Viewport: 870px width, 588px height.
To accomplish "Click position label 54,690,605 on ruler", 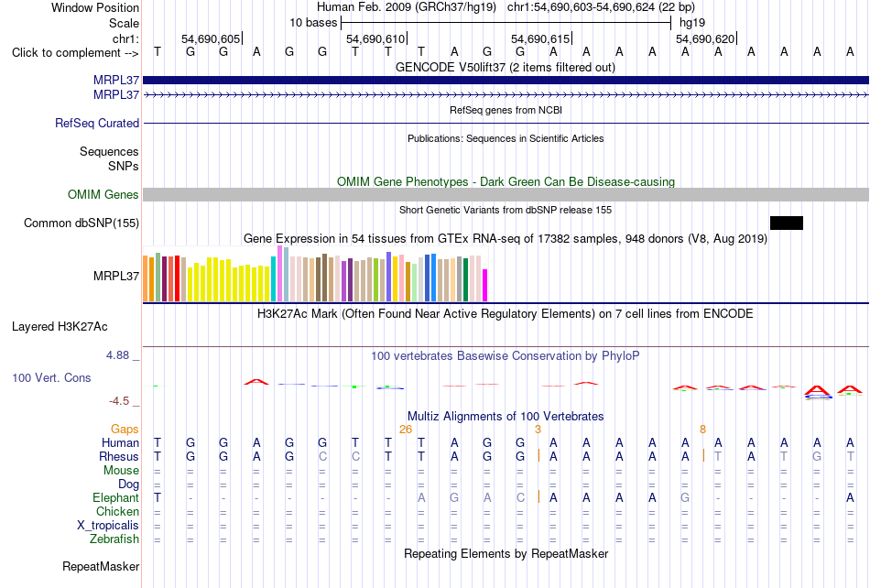I will (211, 38).
